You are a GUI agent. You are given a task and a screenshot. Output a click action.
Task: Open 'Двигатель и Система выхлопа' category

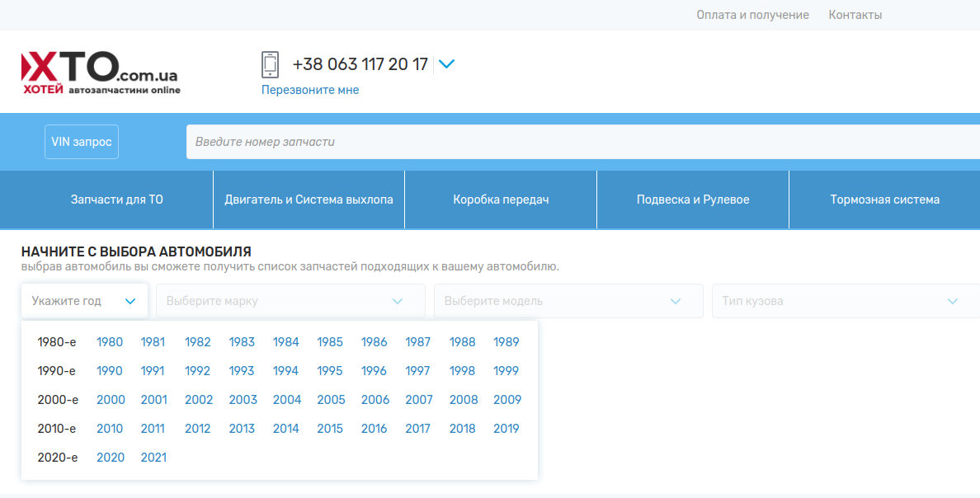click(309, 200)
